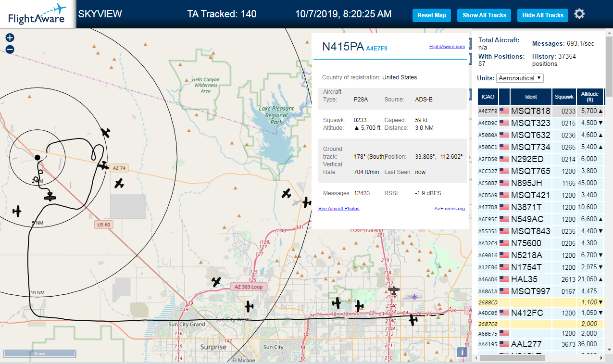
Task: Open AirFrames.org link
Action: pos(450,209)
